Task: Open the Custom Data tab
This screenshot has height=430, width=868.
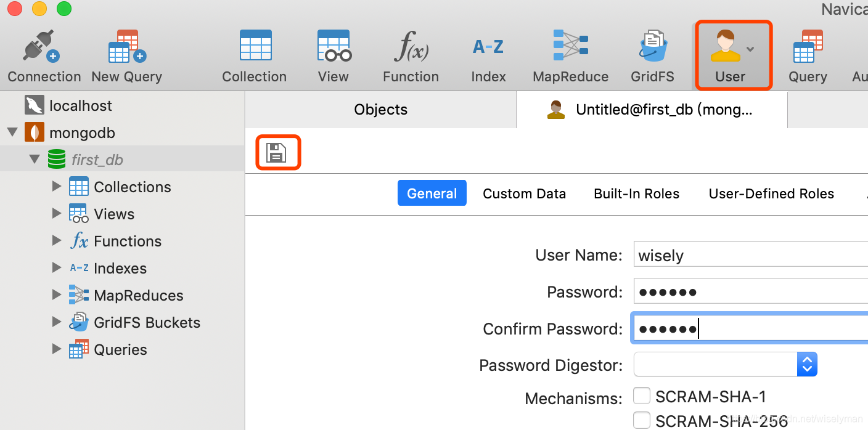Action: click(525, 193)
